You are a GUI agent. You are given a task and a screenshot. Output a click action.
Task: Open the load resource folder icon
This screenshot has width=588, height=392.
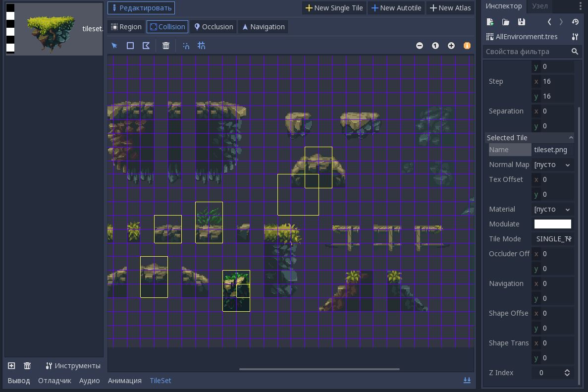tap(506, 22)
